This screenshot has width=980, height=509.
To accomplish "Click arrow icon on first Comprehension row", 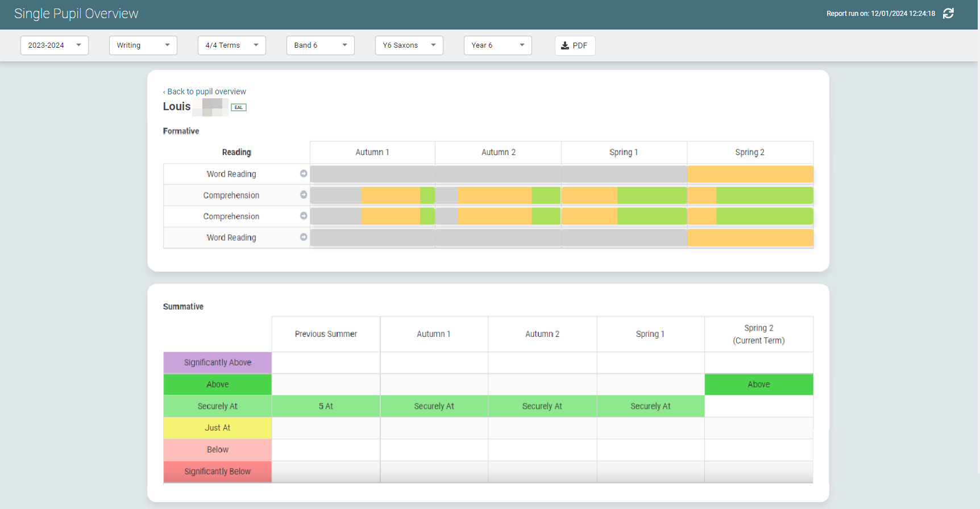I will pyautogui.click(x=304, y=195).
